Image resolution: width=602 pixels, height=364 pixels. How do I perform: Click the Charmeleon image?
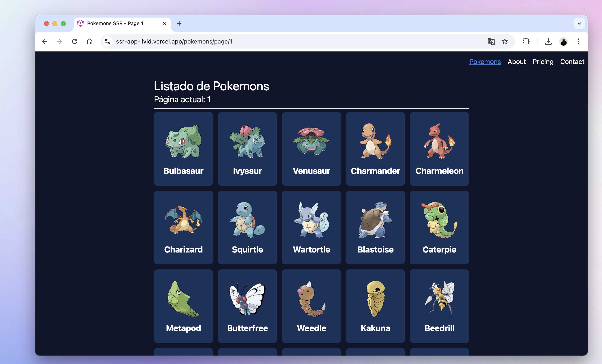point(439,141)
